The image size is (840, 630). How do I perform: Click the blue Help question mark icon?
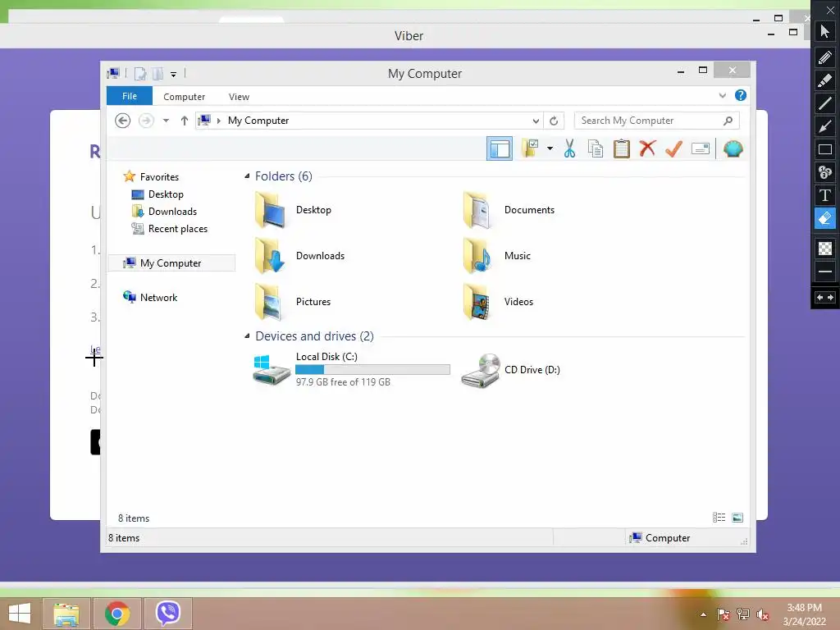click(741, 95)
